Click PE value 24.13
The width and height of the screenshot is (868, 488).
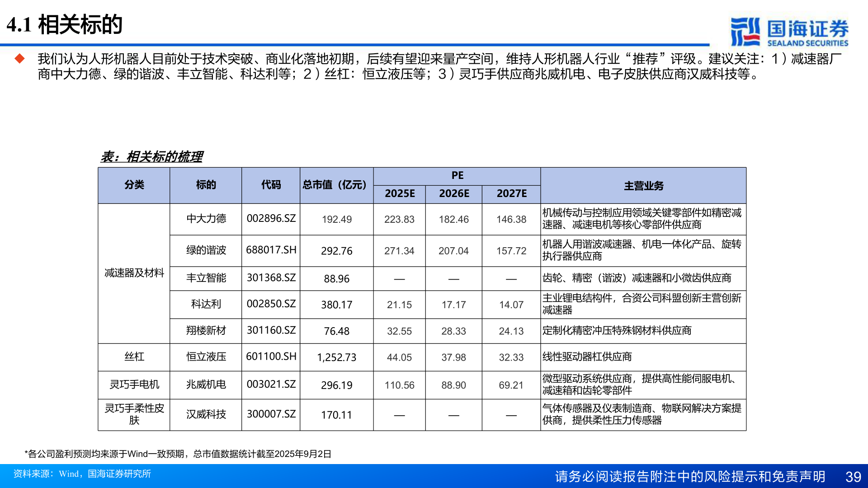coord(511,332)
